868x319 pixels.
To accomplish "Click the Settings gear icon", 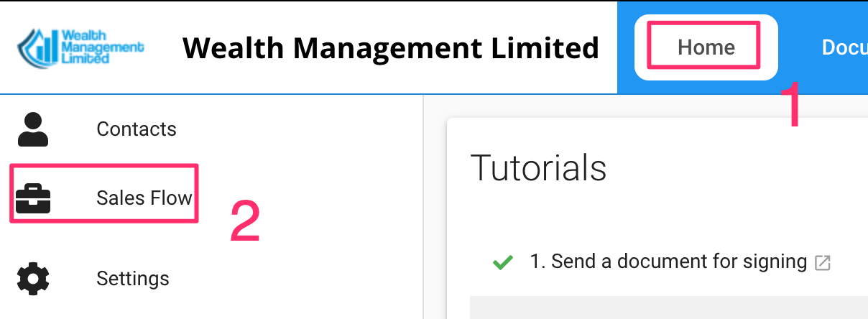I will pyautogui.click(x=33, y=279).
